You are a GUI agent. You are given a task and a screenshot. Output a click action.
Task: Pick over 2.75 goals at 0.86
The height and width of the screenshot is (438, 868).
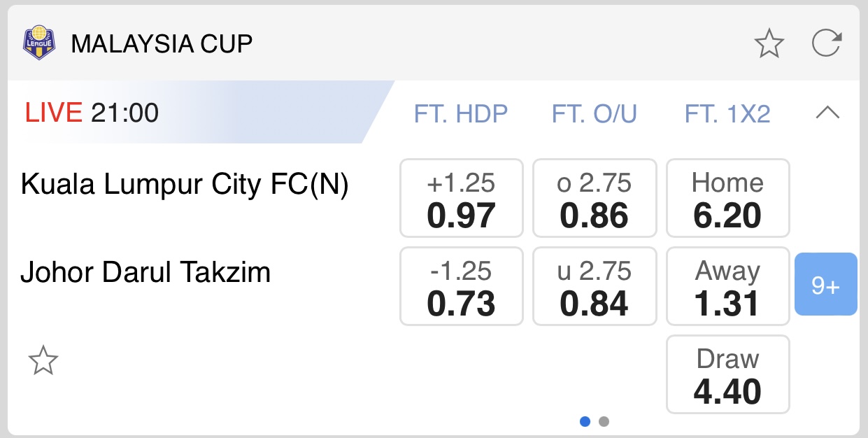(x=595, y=198)
